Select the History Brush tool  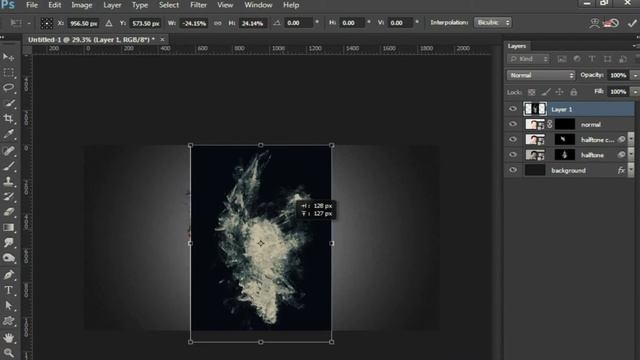click(x=8, y=196)
